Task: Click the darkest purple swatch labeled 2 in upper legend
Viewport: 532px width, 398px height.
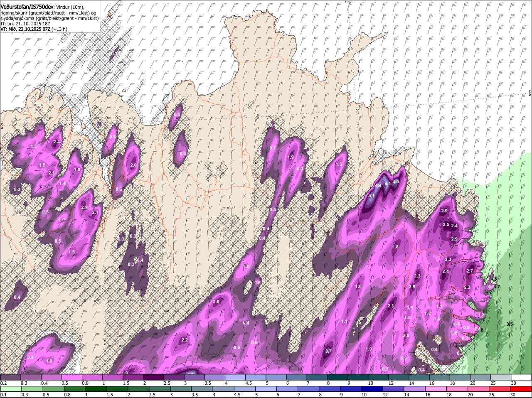Action: (x=154, y=377)
